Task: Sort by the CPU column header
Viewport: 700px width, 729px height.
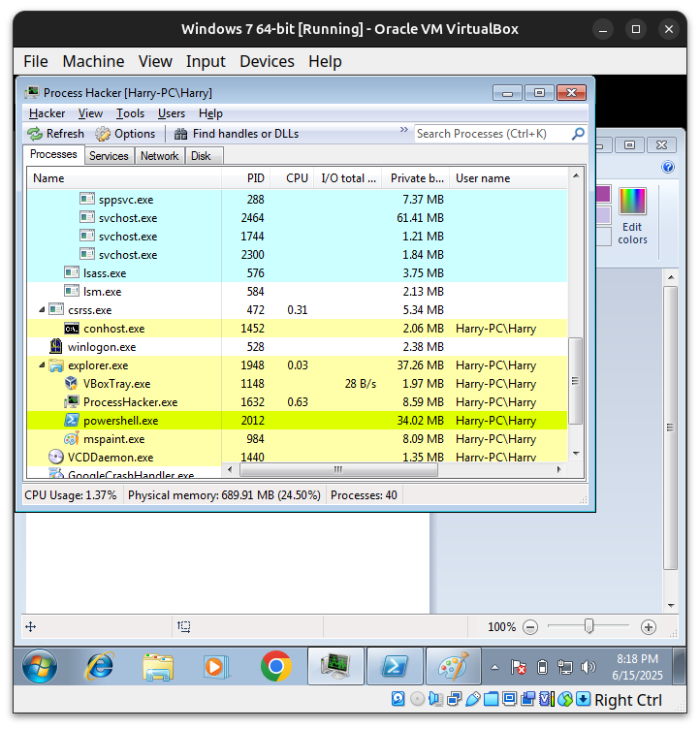Action: tap(292, 178)
